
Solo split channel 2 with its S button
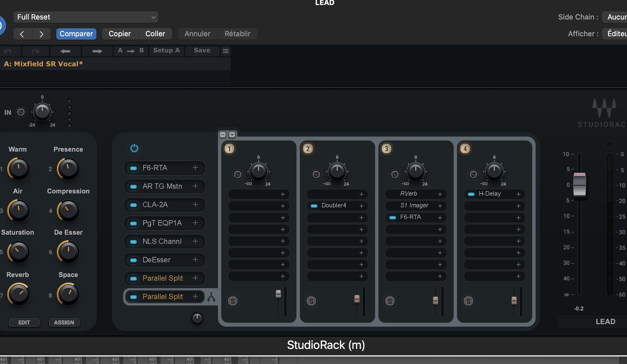coord(311,301)
